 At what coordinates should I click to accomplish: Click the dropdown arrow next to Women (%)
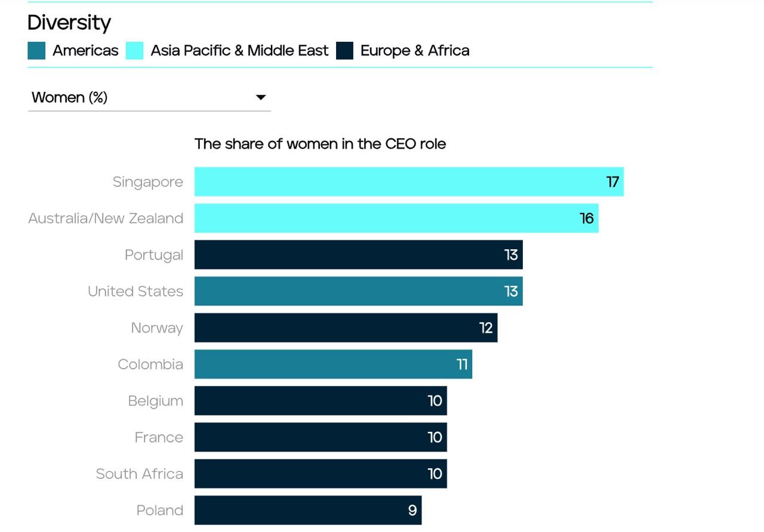[261, 97]
